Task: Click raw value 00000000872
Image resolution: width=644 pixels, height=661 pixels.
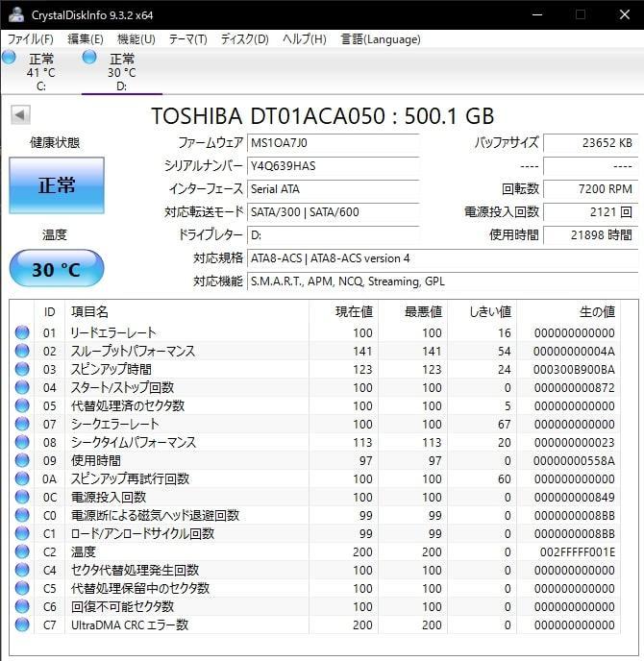Action: coord(575,388)
